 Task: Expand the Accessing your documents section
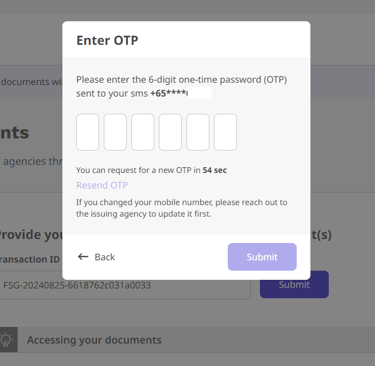tap(187, 340)
